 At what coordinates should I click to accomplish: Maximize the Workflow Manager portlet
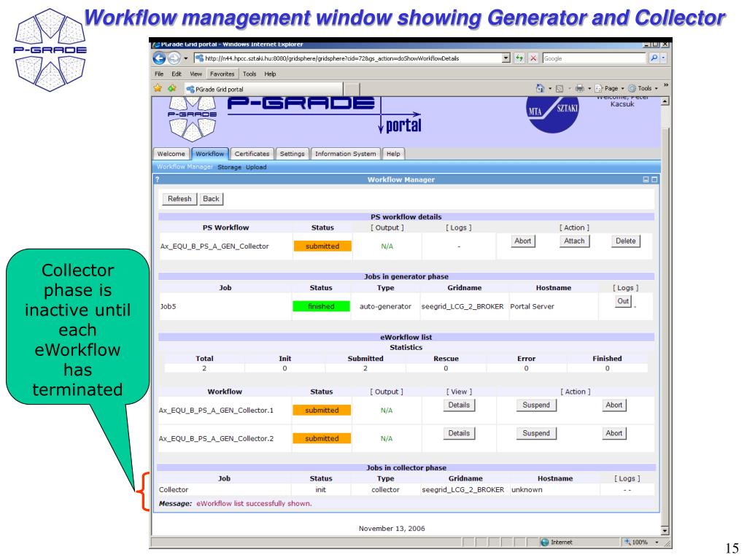pyautogui.click(x=654, y=179)
